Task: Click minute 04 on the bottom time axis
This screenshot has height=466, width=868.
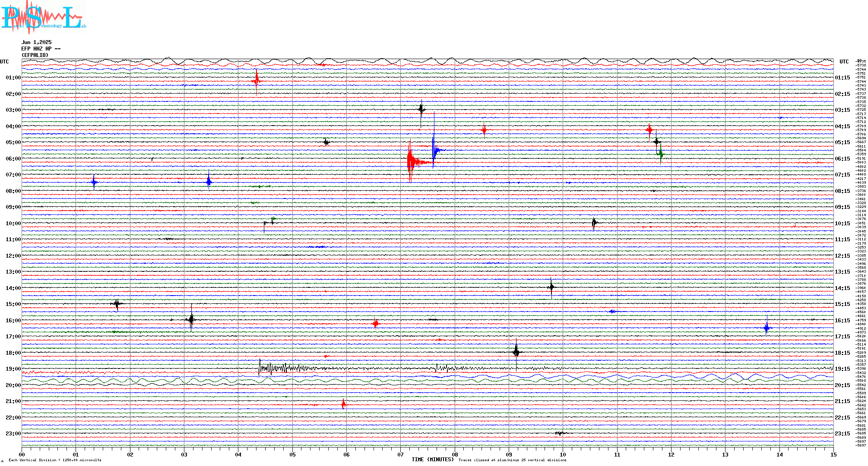Action: point(238,454)
